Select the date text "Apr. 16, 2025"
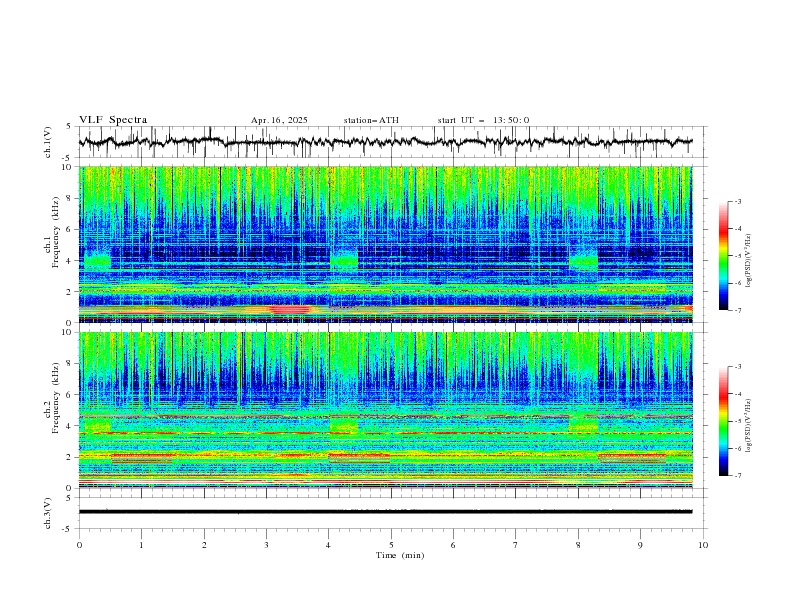 point(279,120)
